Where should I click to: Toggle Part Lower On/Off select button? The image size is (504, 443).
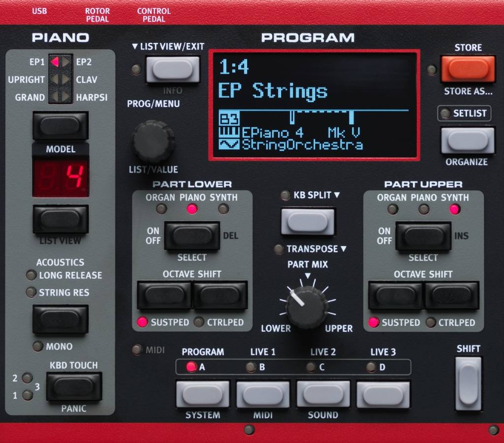click(x=192, y=236)
